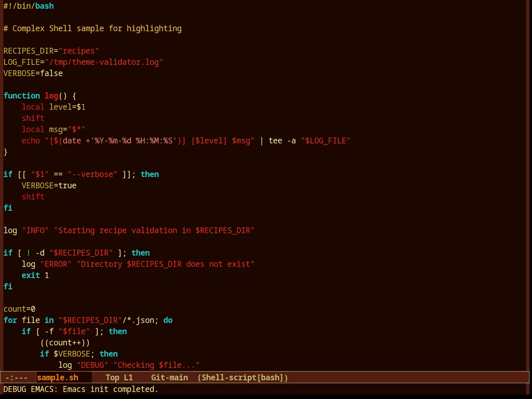Screen dimensions: 532x399
Task: Click the L1 line number indicator
Action: tap(128, 377)
